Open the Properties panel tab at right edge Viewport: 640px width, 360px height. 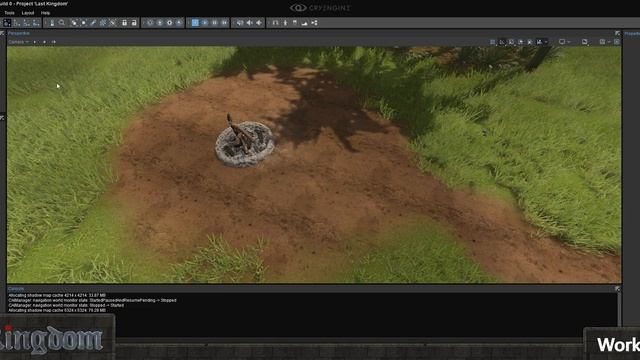[x=632, y=33]
